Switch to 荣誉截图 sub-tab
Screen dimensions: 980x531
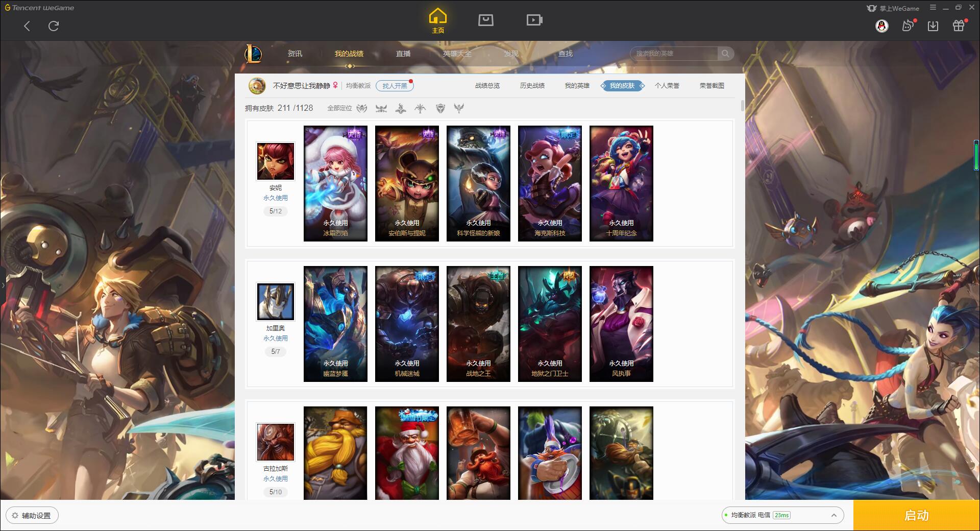click(712, 86)
